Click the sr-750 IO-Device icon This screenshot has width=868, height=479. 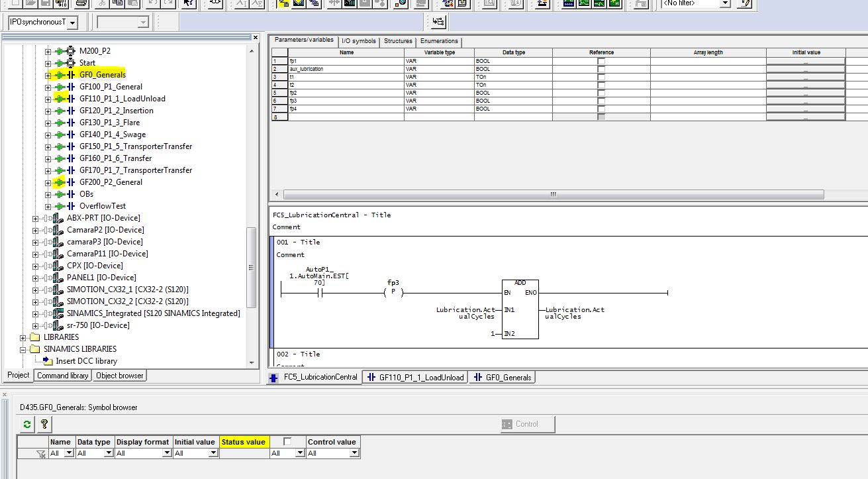point(57,325)
